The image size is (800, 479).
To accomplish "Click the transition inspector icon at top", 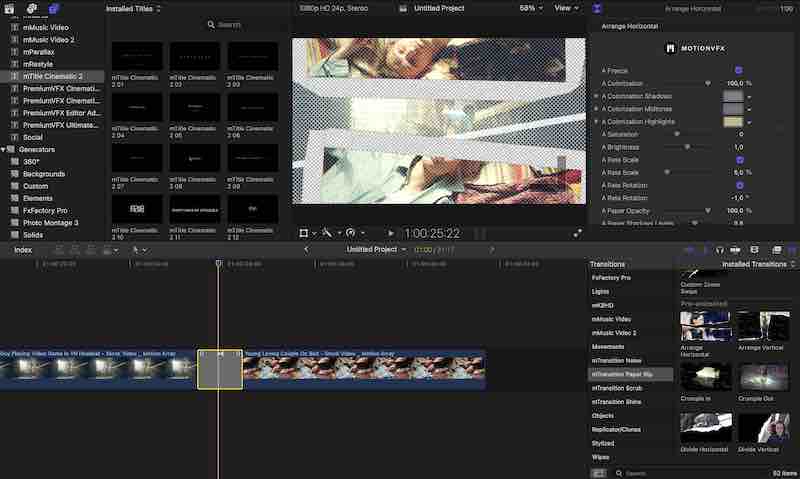I will click(597, 8).
